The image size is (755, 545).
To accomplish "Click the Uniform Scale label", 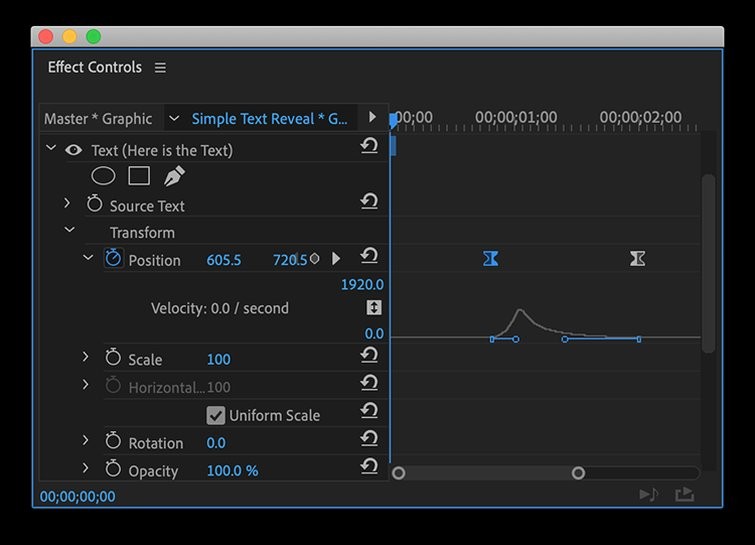I will pos(274,415).
